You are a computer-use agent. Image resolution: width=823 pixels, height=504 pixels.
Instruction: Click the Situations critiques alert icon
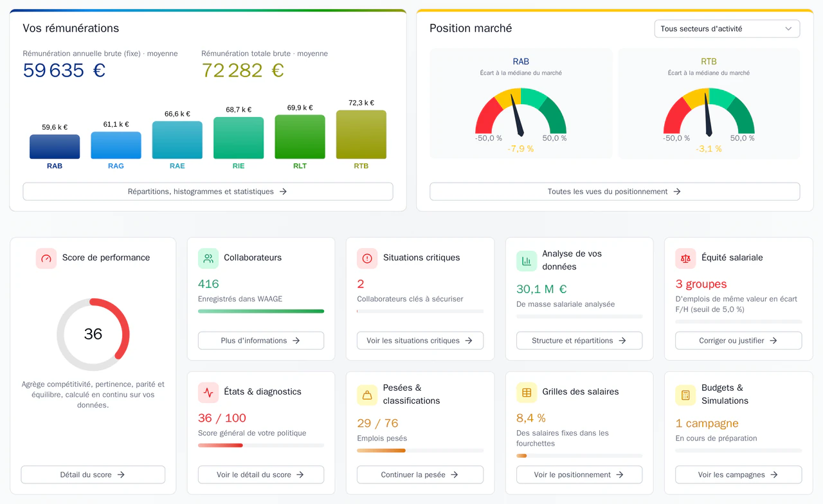pos(367,258)
